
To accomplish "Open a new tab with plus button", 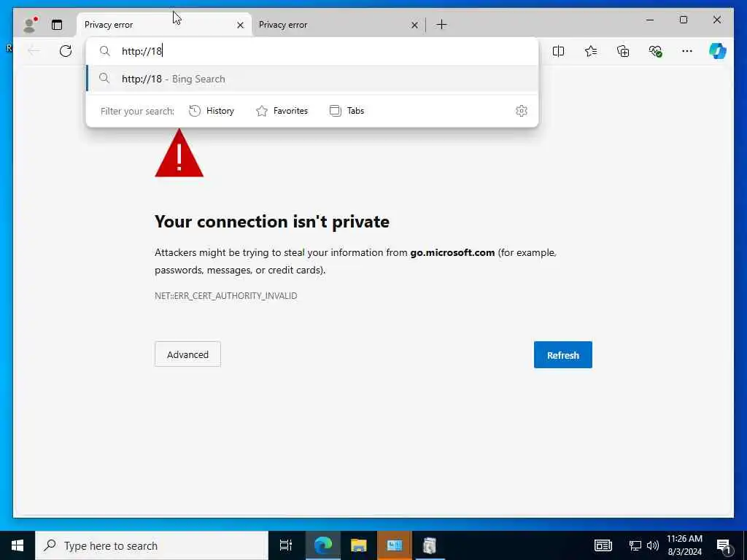I will click(x=441, y=24).
